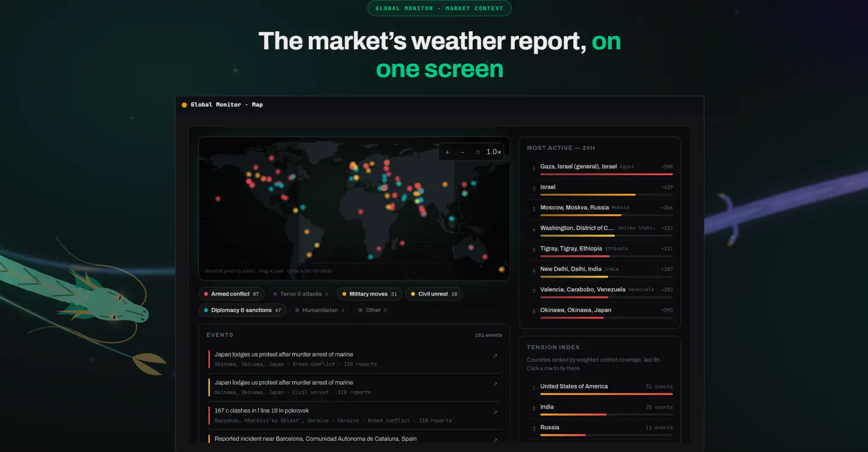This screenshot has height=452, width=868.
Task: Open Japan protest event tagged Civil unrest
Action: (354, 388)
